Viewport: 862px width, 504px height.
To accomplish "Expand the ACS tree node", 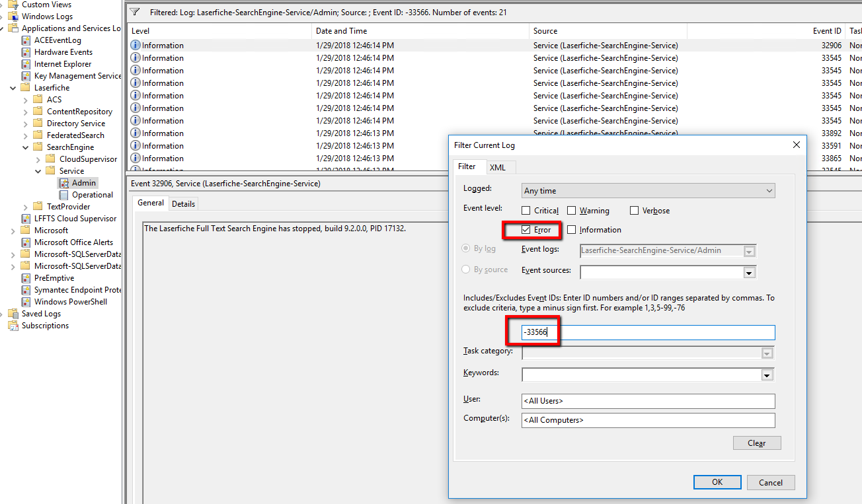I will pyautogui.click(x=26, y=100).
